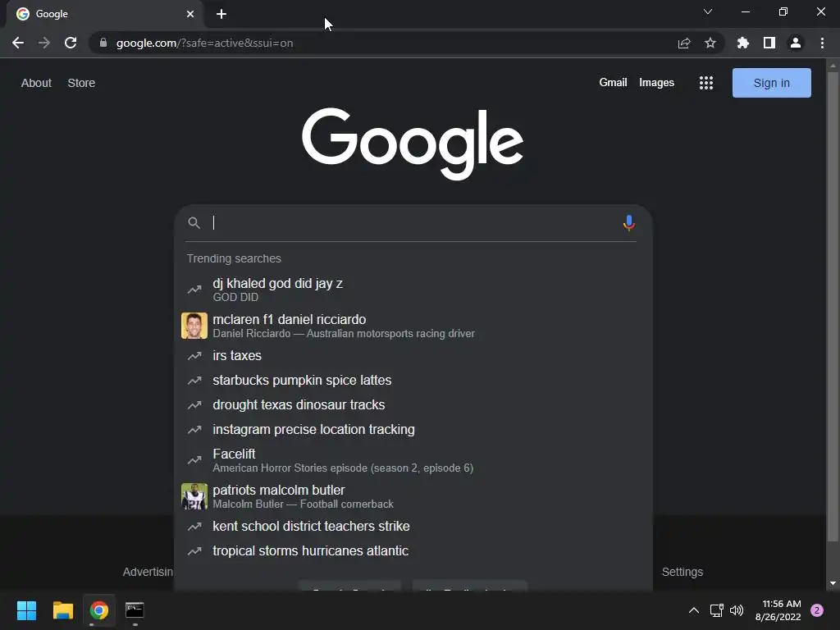Choose the 'irs taxes' trending search

pos(413,356)
